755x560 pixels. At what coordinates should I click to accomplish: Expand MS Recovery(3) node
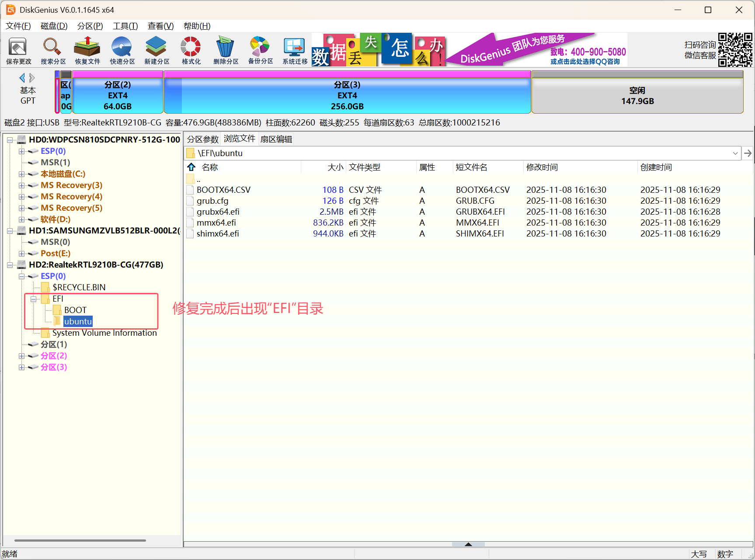[21, 185]
